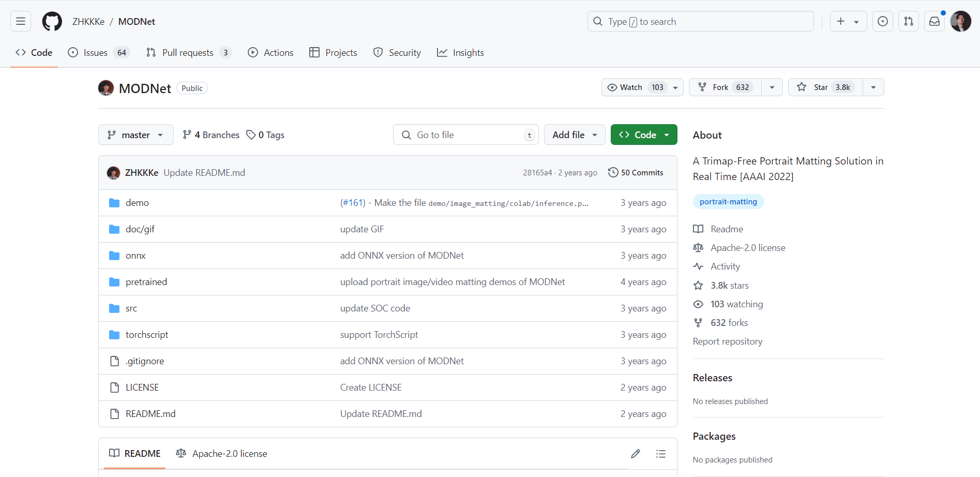Open the pull requests icon in header
The image size is (980, 477).
click(908, 21)
